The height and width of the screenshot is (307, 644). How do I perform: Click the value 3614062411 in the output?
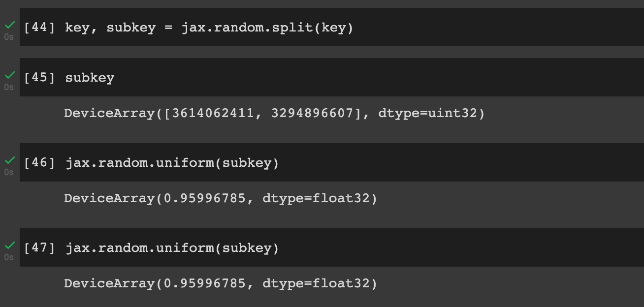[213, 114]
